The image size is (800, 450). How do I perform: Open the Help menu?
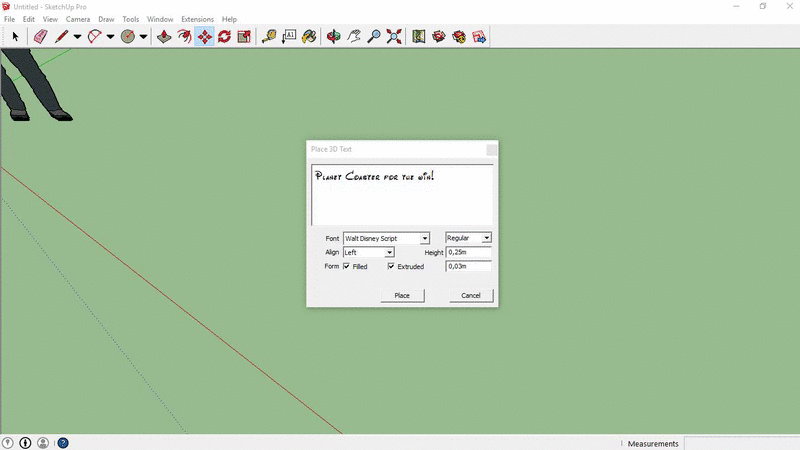point(229,19)
